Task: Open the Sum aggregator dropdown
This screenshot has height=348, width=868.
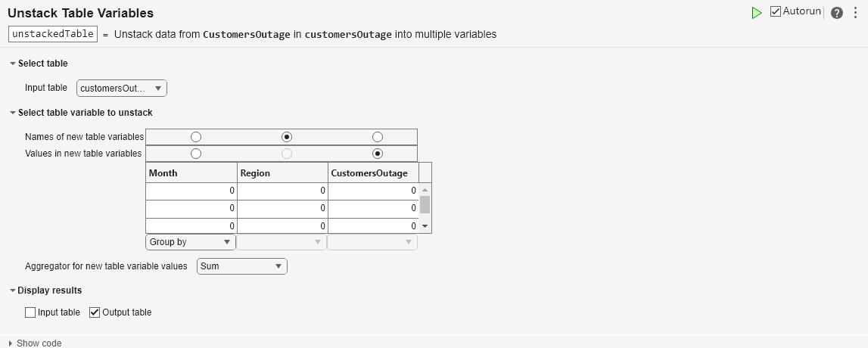Action: point(242,266)
